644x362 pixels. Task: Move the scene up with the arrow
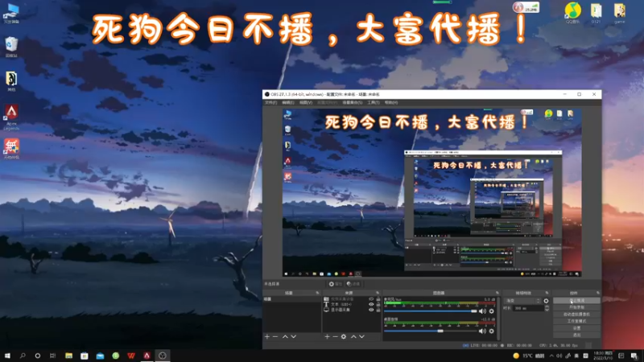[x=285, y=336]
